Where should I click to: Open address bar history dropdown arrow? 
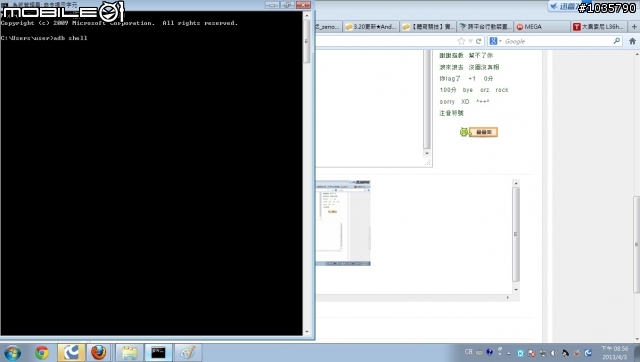tap(470, 41)
